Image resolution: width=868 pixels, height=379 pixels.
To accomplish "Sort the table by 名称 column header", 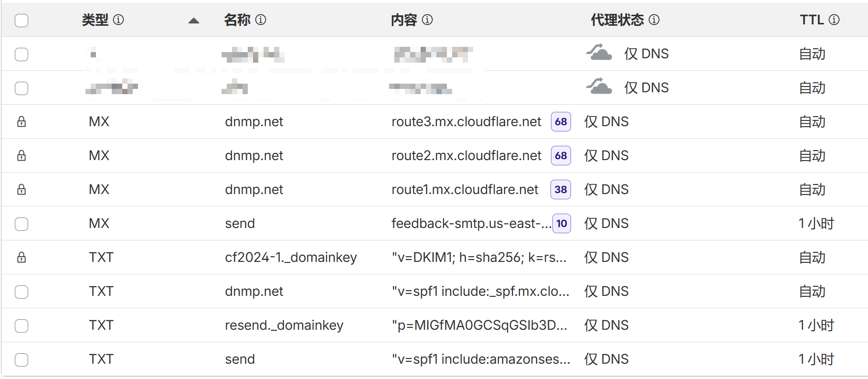I will coord(237,20).
